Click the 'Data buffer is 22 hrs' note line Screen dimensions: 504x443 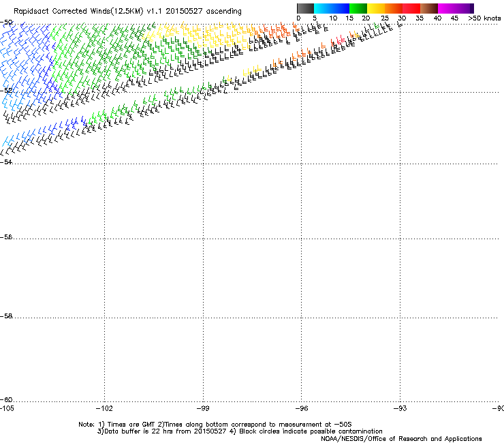pyautogui.click(x=240, y=431)
